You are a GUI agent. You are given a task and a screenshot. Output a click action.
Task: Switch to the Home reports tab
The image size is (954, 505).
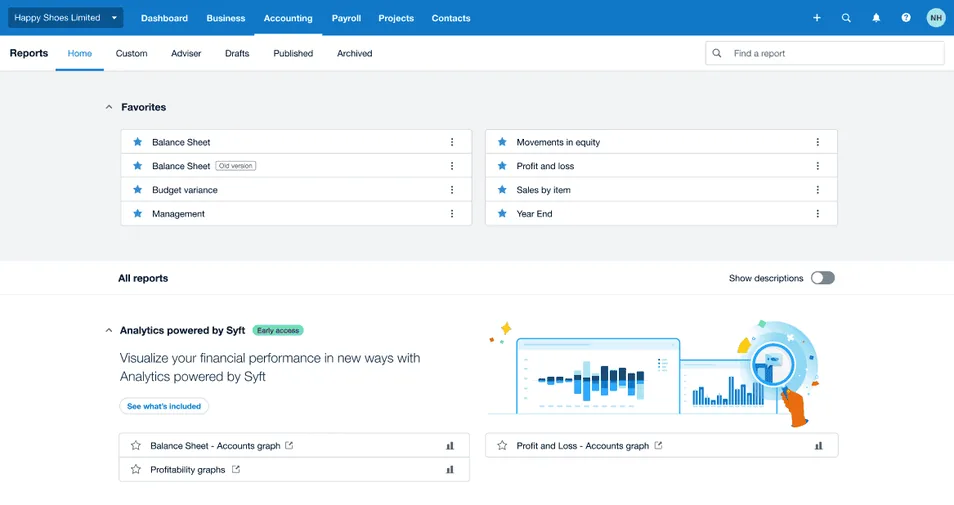click(x=80, y=53)
